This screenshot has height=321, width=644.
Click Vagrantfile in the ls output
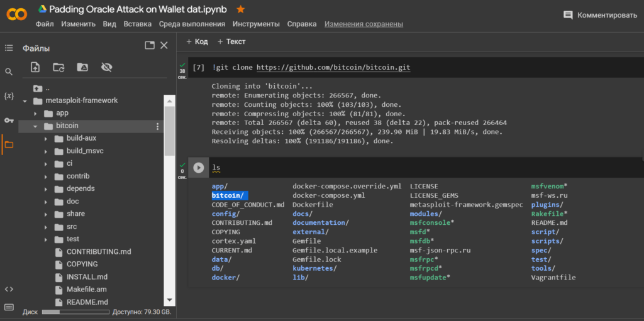(x=553, y=278)
